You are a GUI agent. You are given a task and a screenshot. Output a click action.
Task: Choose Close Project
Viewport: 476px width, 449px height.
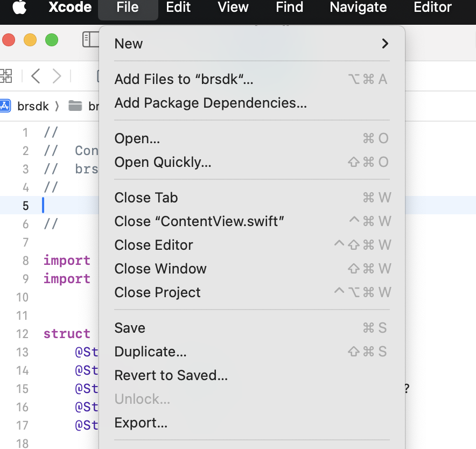point(252,292)
